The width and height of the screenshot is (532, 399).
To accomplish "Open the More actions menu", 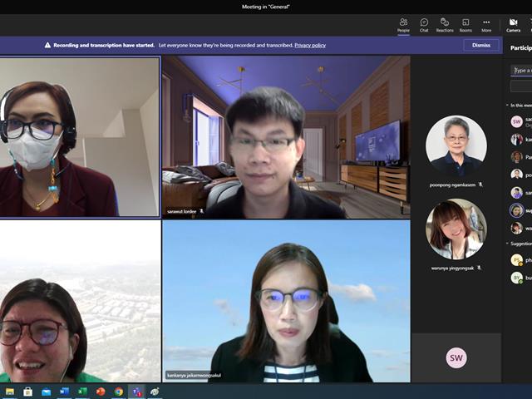I will 486,25.
